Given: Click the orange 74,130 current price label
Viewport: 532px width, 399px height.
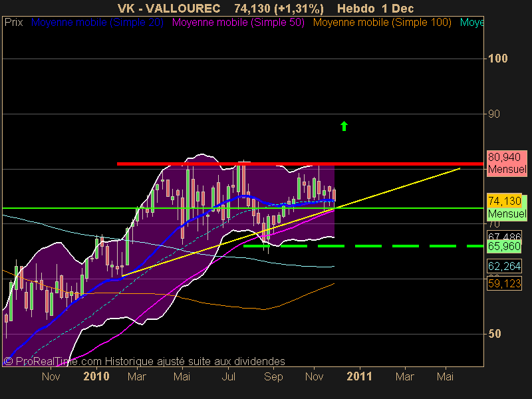Looking at the screenshot, I should pyautogui.click(x=505, y=201).
